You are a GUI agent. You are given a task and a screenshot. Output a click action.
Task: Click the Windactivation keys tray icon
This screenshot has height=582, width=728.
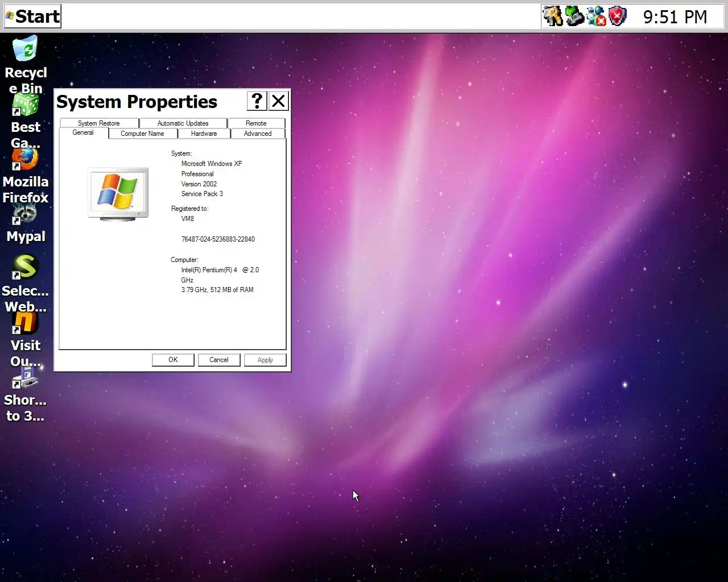pyautogui.click(x=552, y=16)
